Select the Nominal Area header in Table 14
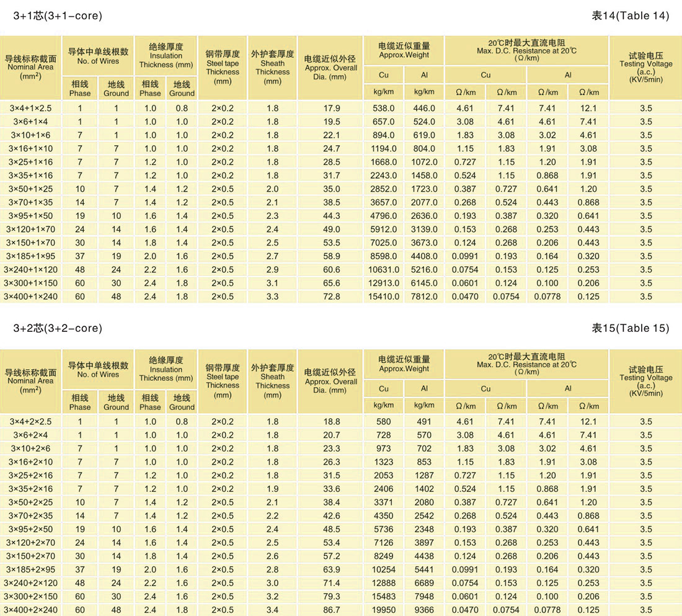The width and height of the screenshot is (682, 616). coord(30,68)
